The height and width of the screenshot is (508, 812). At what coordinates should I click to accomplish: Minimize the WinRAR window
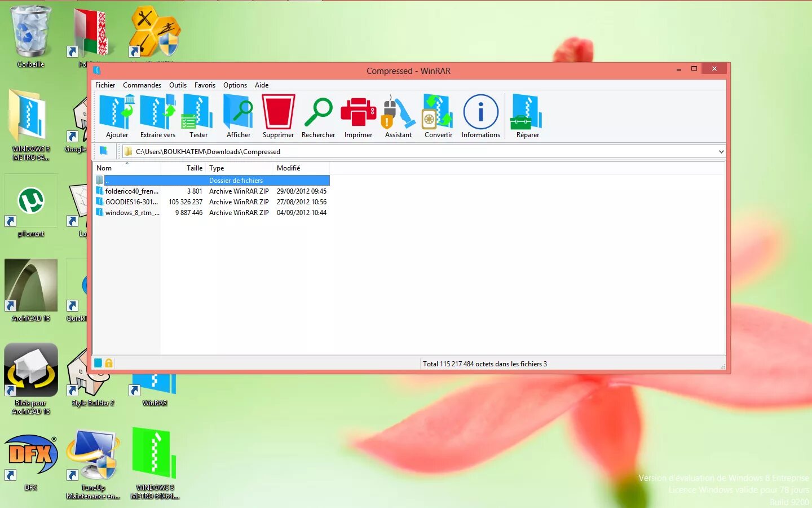pyautogui.click(x=678, y=69)
